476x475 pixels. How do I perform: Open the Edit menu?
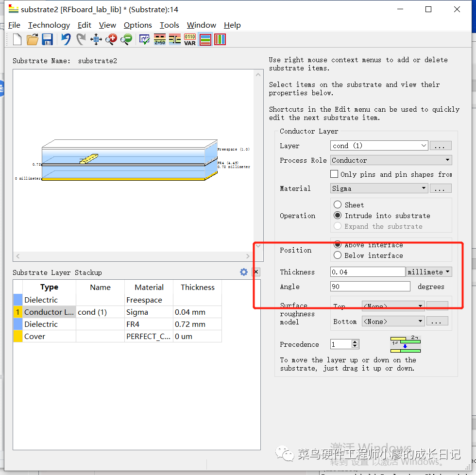click(x=85, y=25)
